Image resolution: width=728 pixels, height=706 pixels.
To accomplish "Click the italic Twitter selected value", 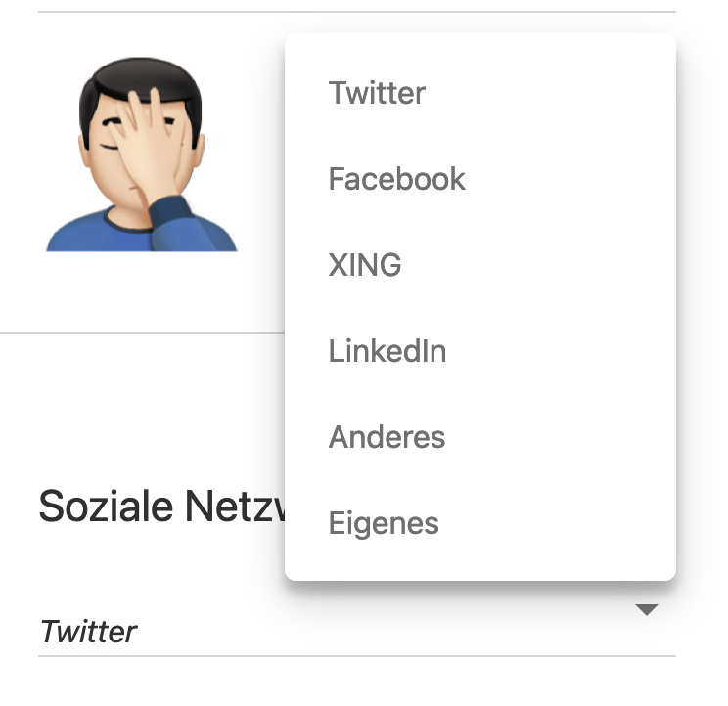I will coord(88,632).
